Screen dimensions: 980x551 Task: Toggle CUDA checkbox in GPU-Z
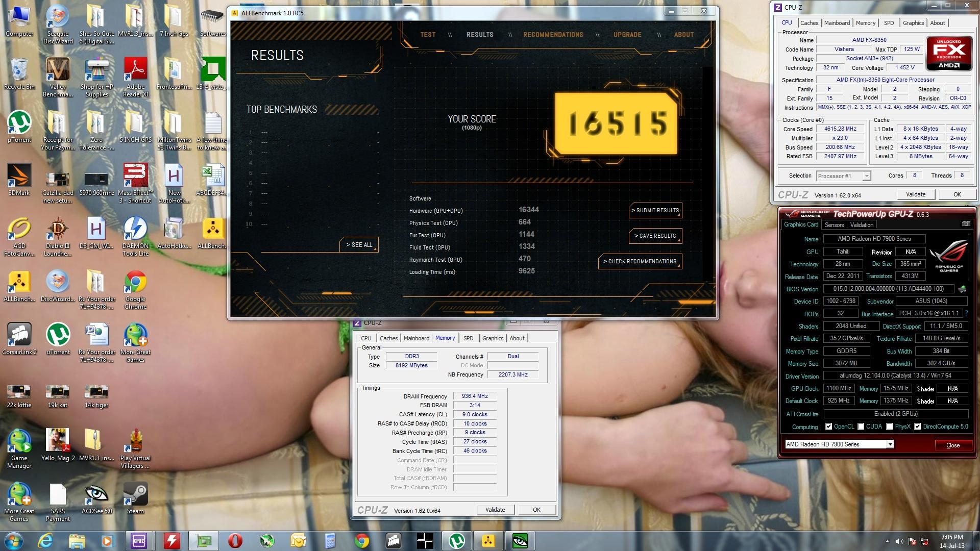(x=861, y=427)
